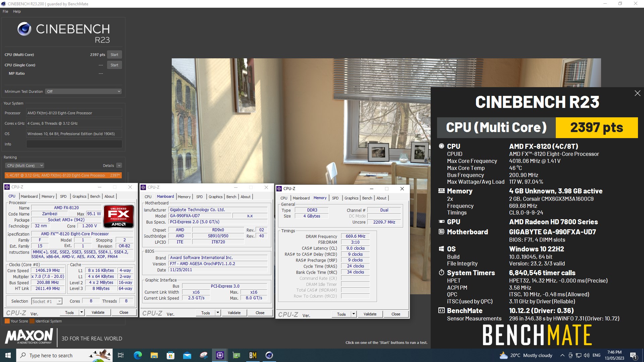644x362 pixels.
Task: Open volume control in system tray
Action: click(586, 355)
